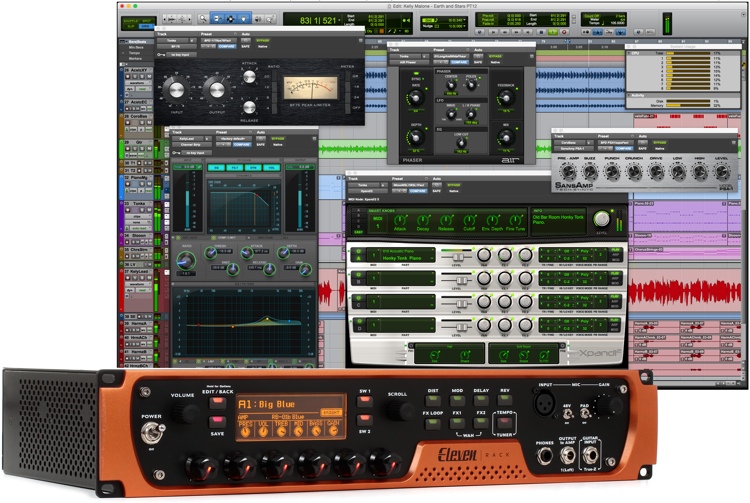Collapse the Activity section in System Usage
This screenshot has height=503, width=750.
[x=629, y=95]
